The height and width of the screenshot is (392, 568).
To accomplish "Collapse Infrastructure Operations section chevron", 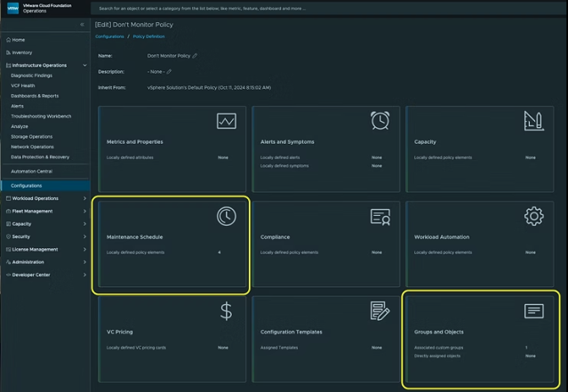I will coord(84,65).
